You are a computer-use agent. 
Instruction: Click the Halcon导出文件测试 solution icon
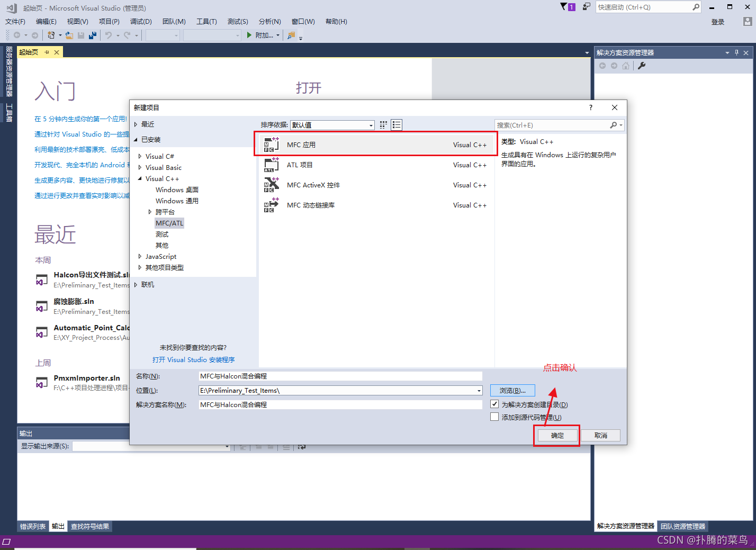41,280
